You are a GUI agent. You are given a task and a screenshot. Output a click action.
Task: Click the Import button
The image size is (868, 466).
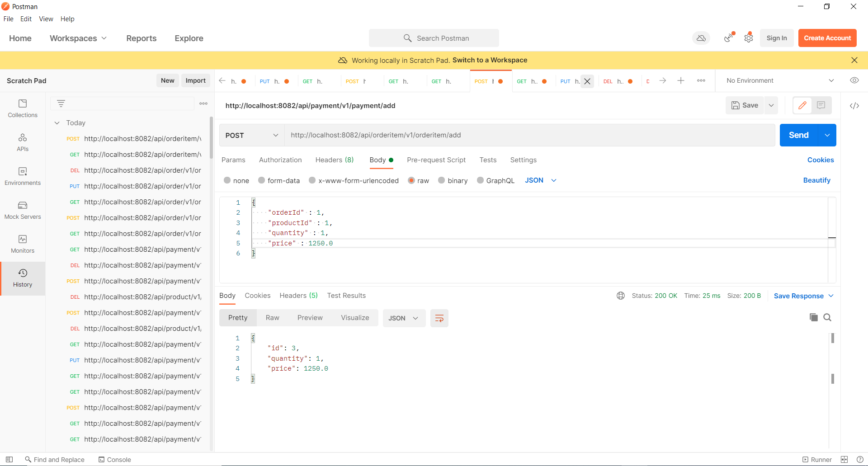coord(195,80)
